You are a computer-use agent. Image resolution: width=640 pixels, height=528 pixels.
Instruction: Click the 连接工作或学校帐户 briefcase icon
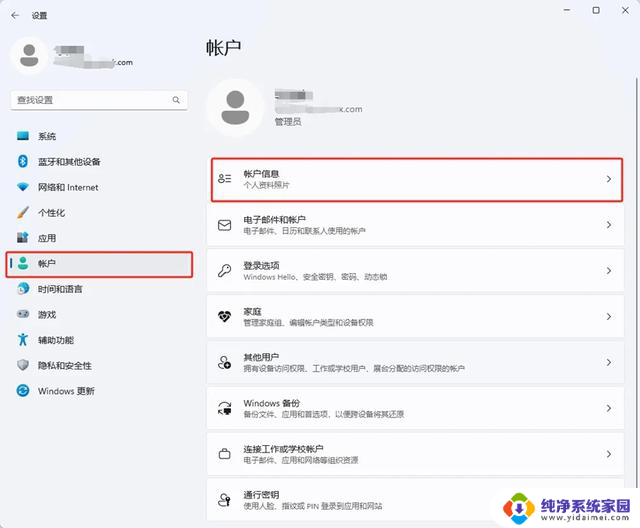[224, 454]
